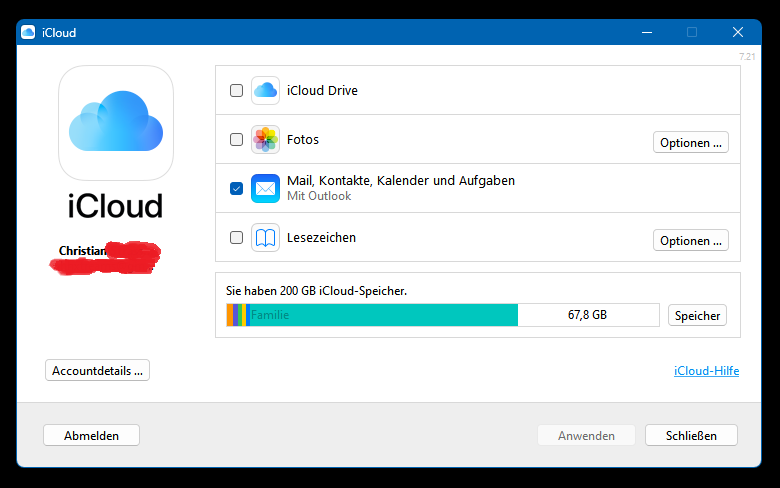Click the Lesezeichen label
The image size is (780, 488).
pyautogui.click(x=321, y=238)
